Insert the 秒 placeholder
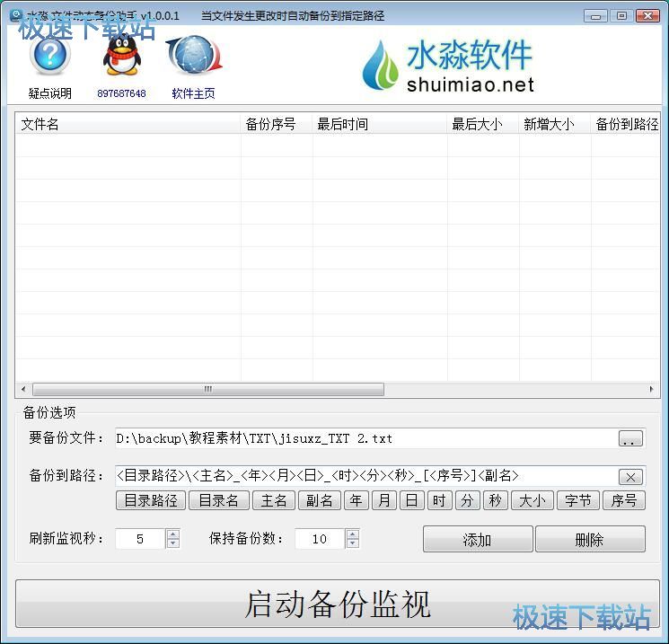 coord(495,500)
